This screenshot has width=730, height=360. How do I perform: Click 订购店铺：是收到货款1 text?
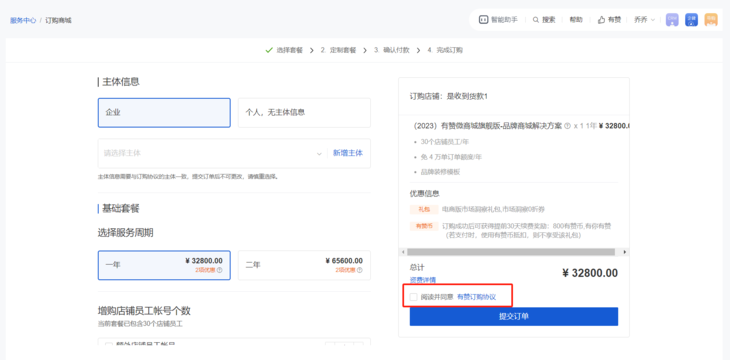point(448,97)
